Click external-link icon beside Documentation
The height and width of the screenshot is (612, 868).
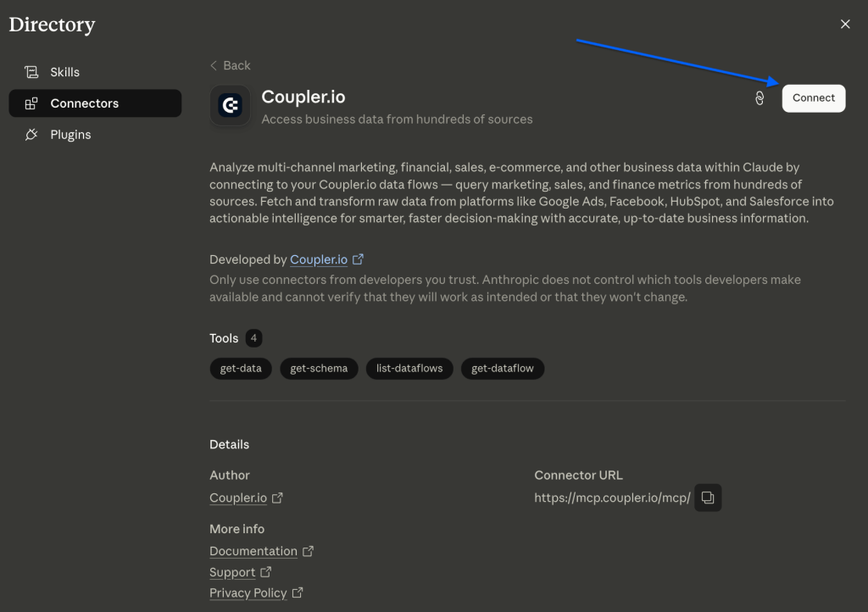pyautogui.click(x=309, y=551)
